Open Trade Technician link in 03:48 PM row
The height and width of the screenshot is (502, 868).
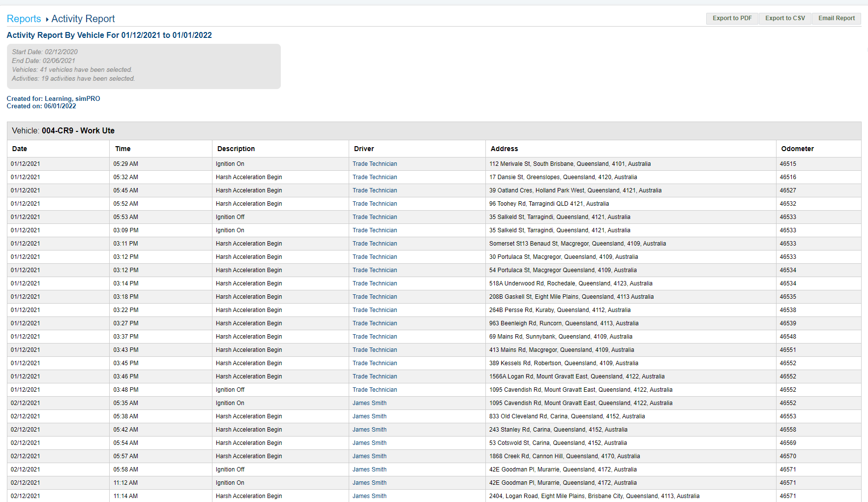[x=375, y=390]
